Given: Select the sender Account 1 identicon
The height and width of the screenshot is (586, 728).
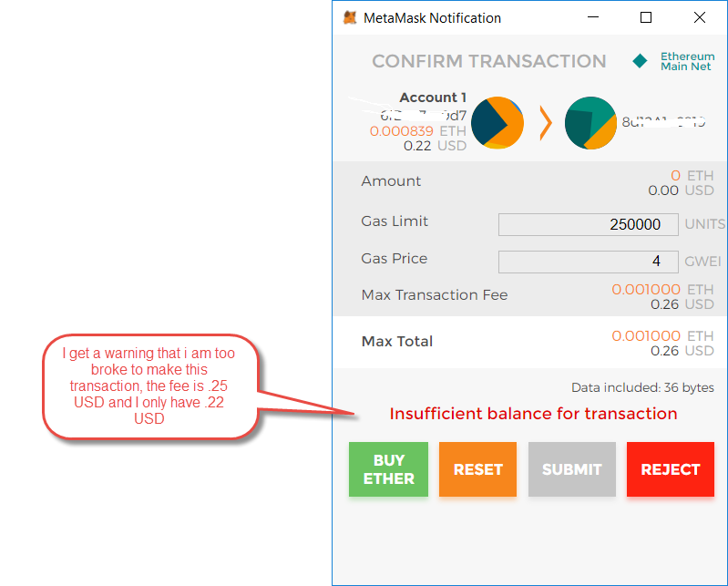Looking at the screenshot, I should tap(497, 123).
